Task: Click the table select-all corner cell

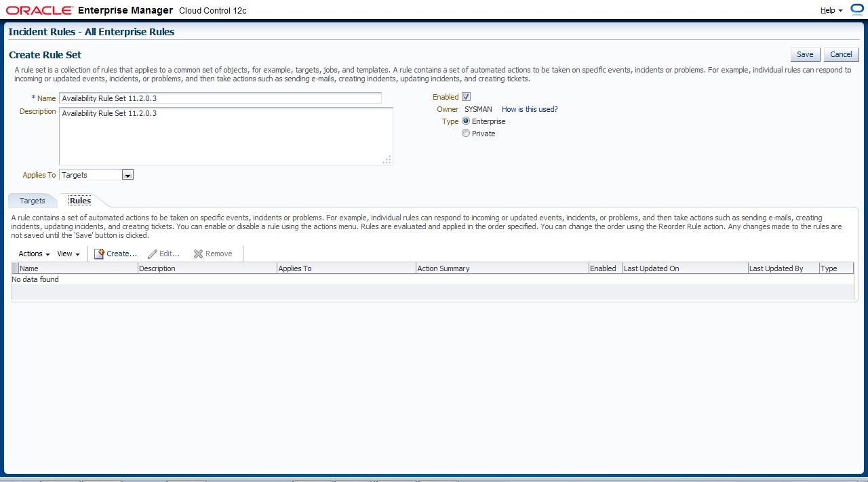Action: click(15, 268)
